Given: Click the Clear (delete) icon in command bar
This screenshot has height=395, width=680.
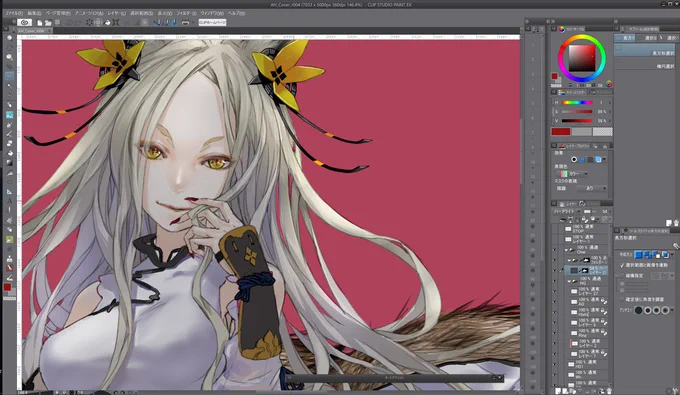Looking at the screenshot, I should pyautogui.click(x=89, y=23).
